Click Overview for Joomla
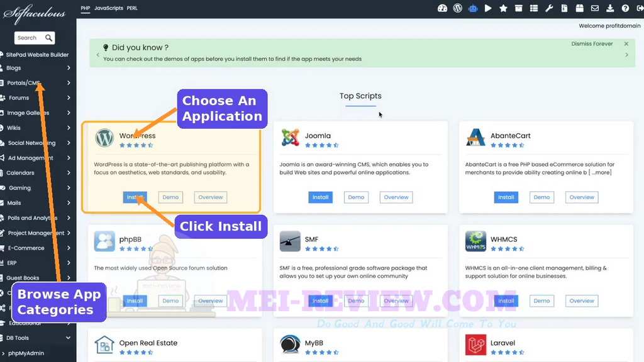Viewport: 644px width, 362px height. coord(396,197)
